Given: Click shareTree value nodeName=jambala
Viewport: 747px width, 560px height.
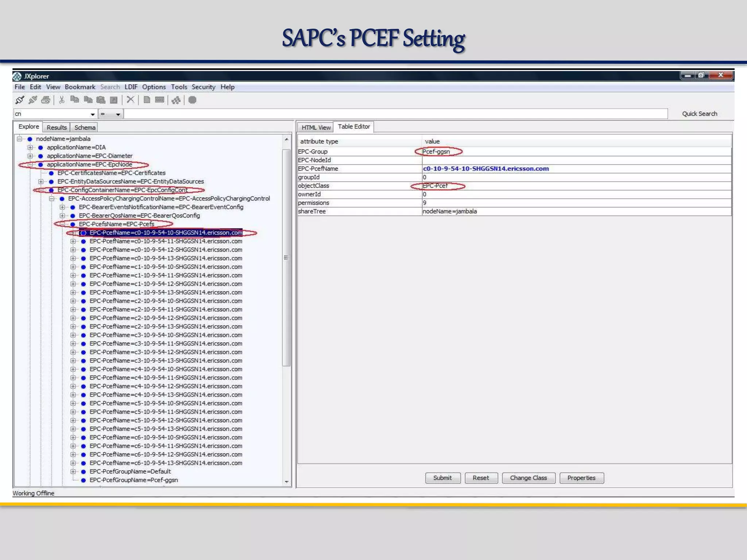Looking at the screenshot, I should click(x=577, y=211).
